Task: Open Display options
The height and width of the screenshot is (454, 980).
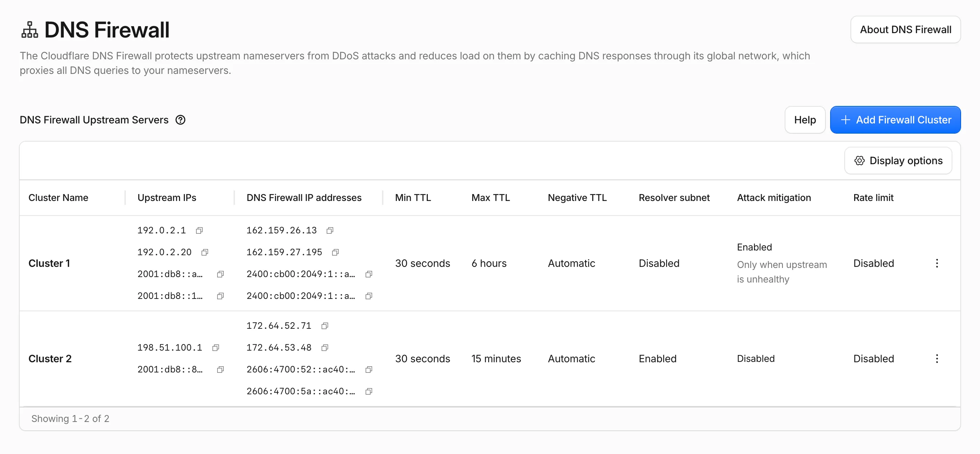Action: click(898, 161)
